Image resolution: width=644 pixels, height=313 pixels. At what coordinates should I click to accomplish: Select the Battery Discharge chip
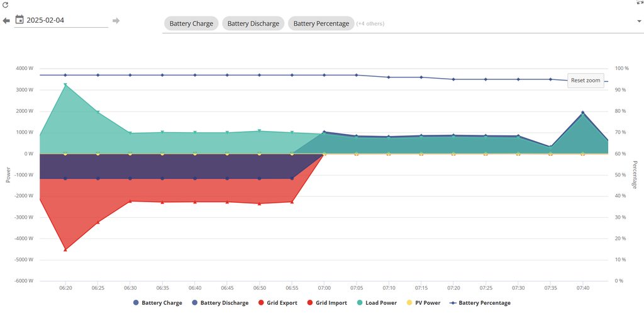(253, 24)
